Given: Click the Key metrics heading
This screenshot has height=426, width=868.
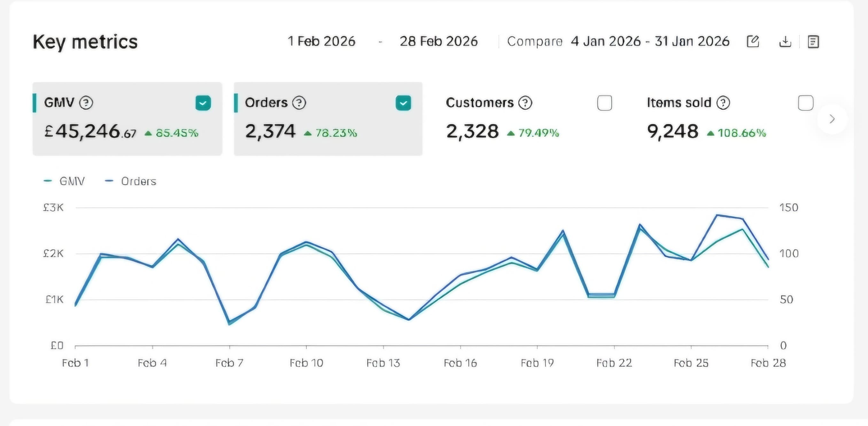Looking at the screenshot, I should pos(85,42).
